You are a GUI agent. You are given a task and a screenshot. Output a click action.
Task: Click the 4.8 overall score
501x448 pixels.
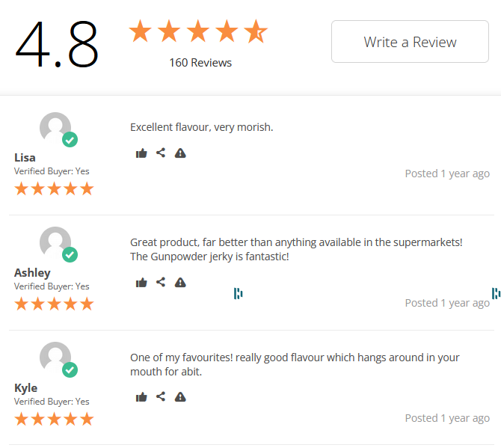[57, 44]
